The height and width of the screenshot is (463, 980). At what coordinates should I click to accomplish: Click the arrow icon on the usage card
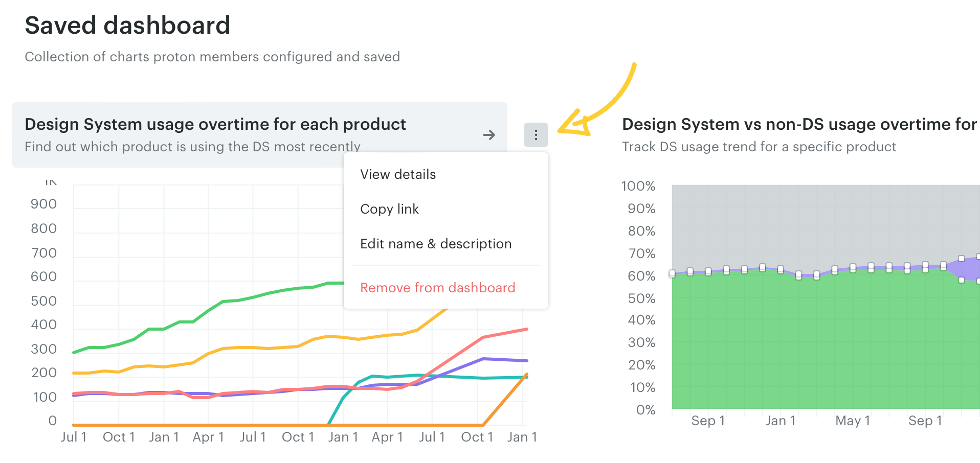pyautogui.click(x=488, y=135)
